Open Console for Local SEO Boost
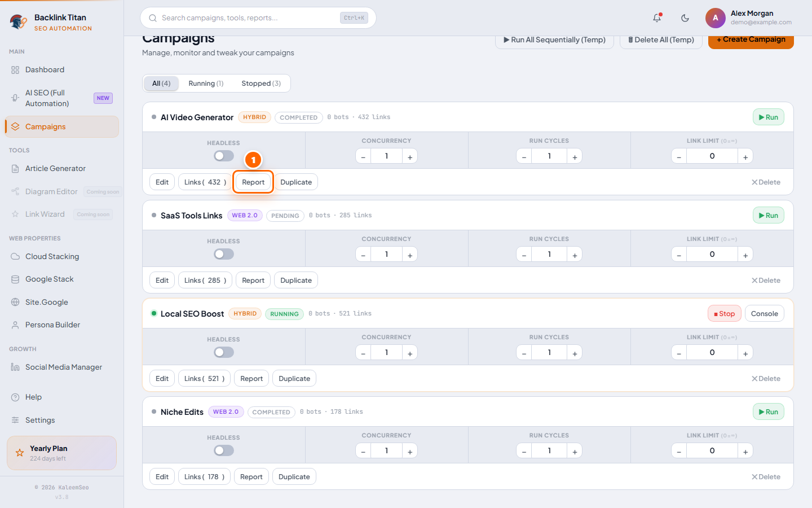The height and width of the screenshot is (508, 812). 765,314
